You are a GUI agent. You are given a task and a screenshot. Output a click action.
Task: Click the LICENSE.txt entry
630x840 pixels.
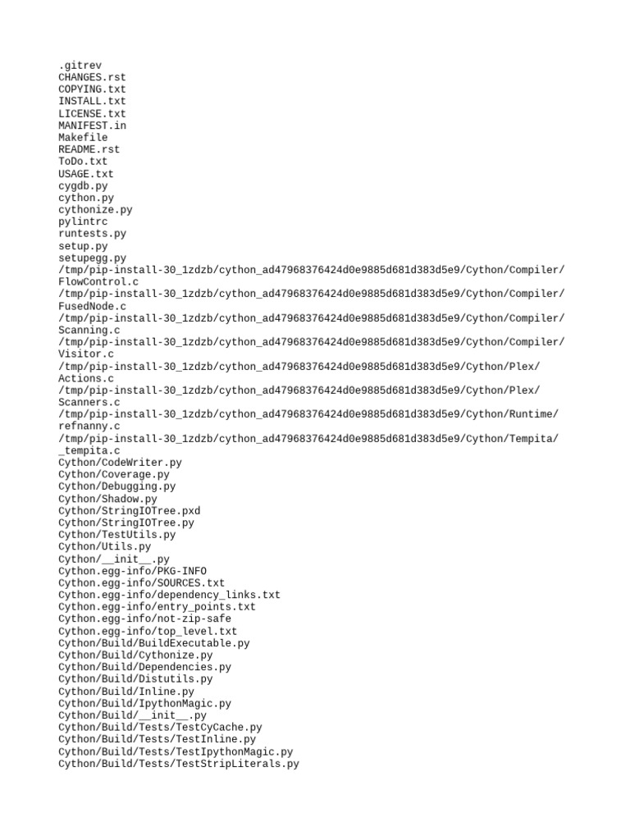pyautogui.click(x=92, y=113)
